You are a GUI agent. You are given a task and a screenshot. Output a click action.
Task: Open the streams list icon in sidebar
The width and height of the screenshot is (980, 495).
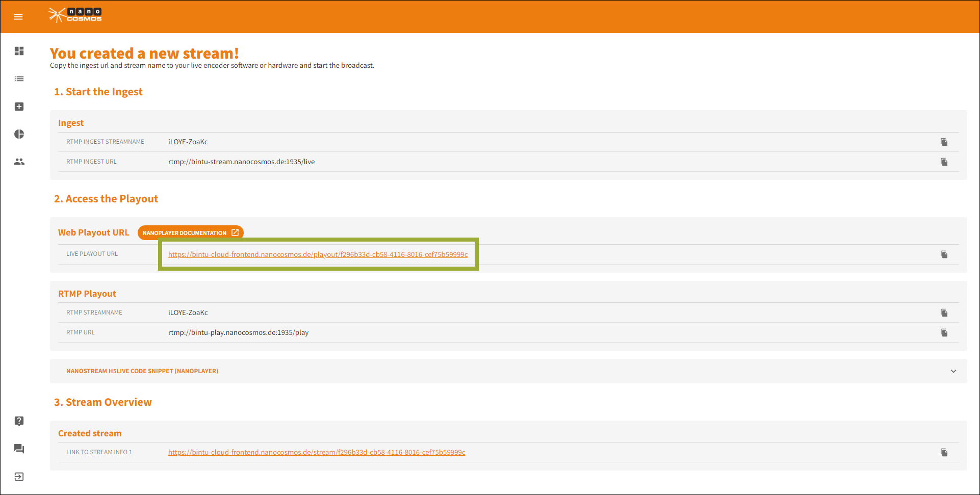coord(19,79)
